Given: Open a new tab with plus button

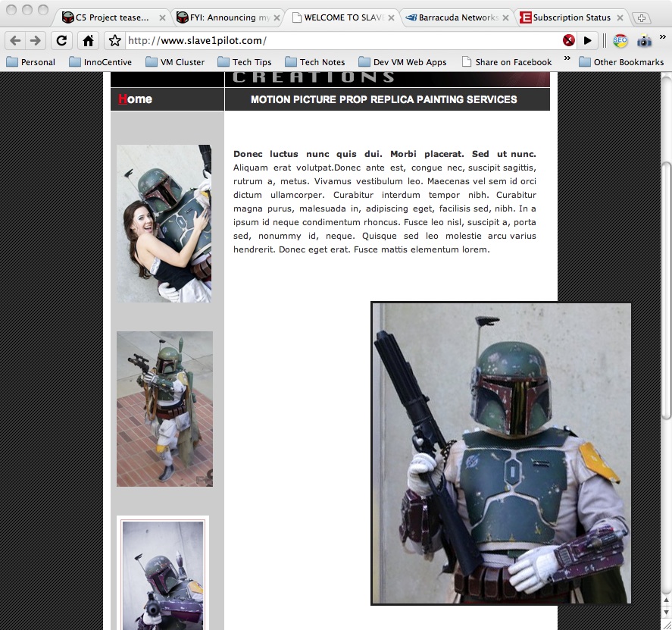Looking at the screenshot, I should click(x=641, y=17).
